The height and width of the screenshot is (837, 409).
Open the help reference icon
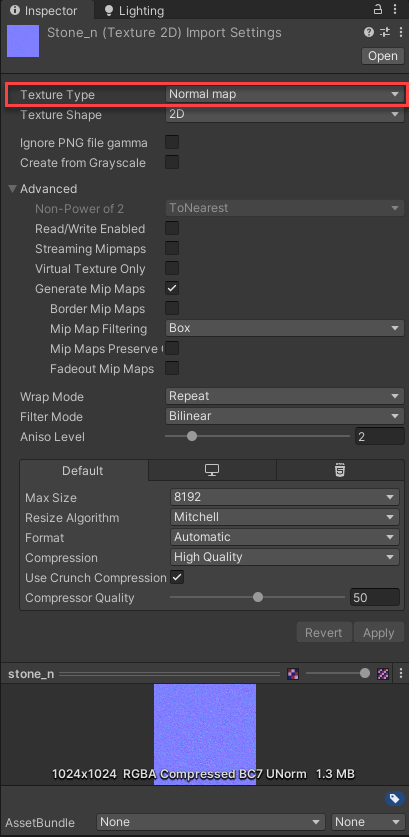pos(368,33)
